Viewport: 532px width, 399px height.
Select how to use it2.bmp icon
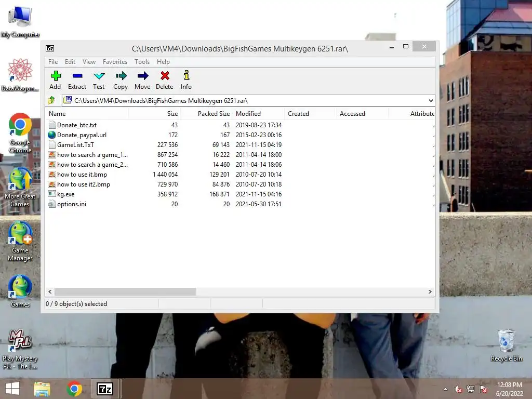coord(51,184)
